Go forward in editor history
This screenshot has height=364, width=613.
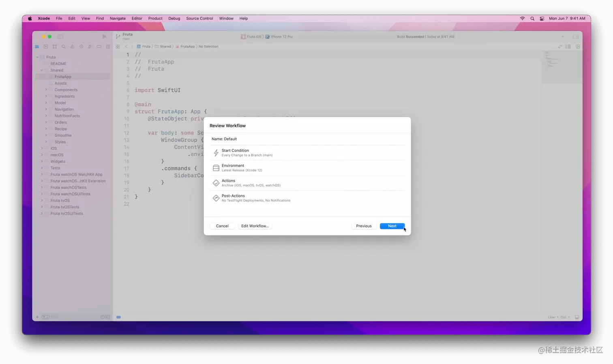click(x=132, y=47)
